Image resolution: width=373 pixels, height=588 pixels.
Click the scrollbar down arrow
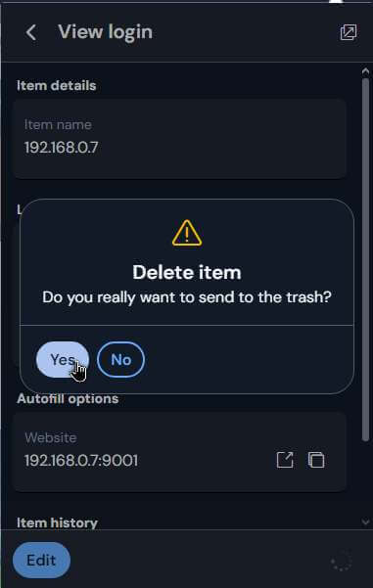(x=365, y=521)
